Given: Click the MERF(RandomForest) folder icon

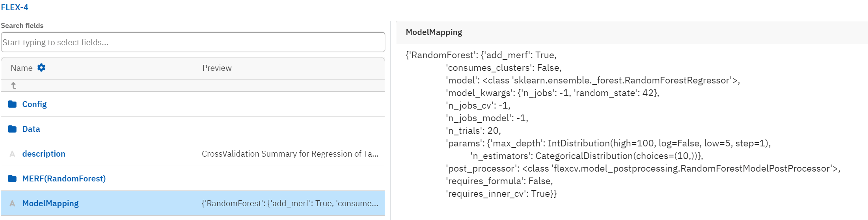Looking at the screenshot, I should 13,179.
